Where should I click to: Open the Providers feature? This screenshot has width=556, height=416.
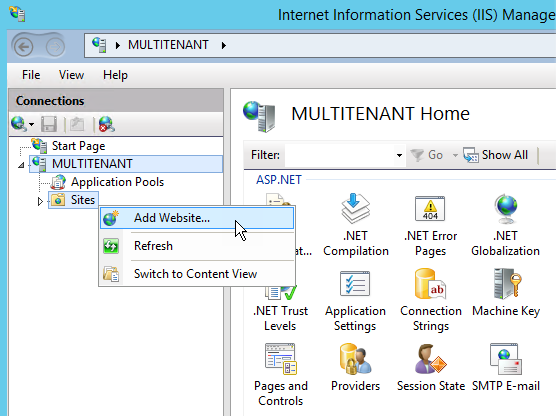tap(355, 367)
